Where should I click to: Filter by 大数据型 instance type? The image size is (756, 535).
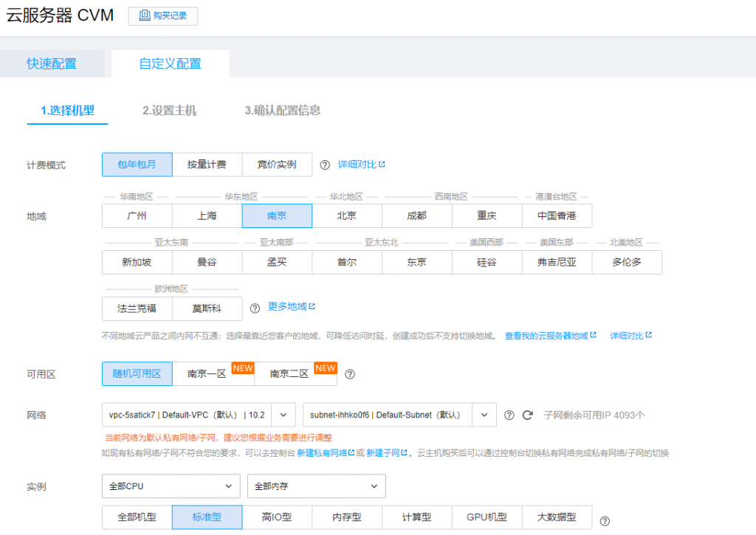pos(557,517)
